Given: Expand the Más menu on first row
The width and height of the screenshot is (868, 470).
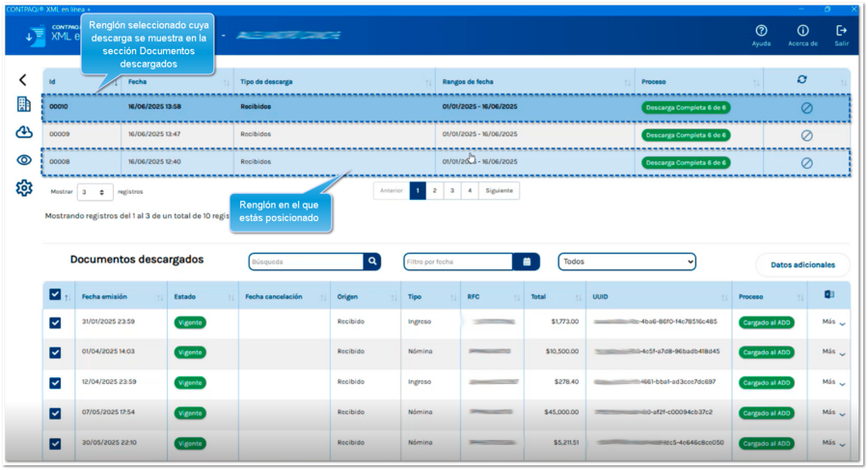Looking at the screenshot, I should [833, 323].
